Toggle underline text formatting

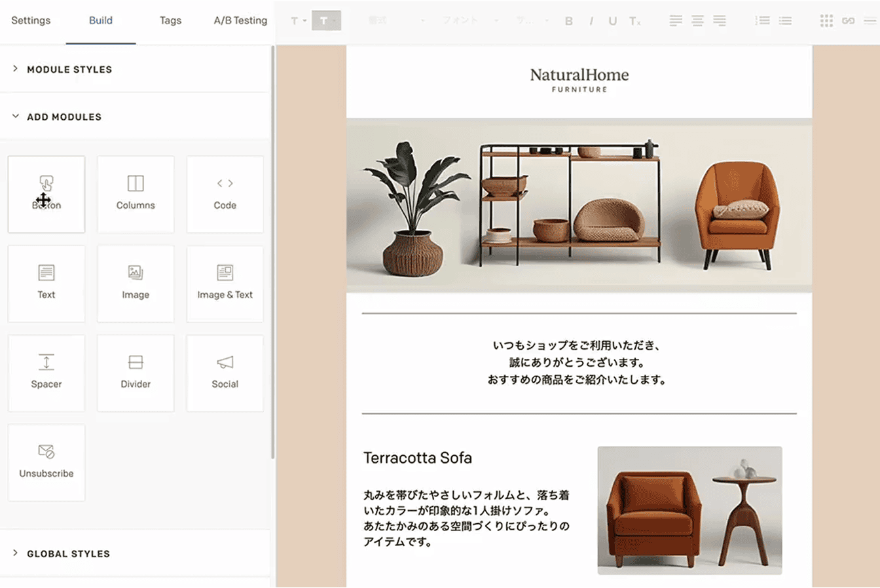click(612, 21)
